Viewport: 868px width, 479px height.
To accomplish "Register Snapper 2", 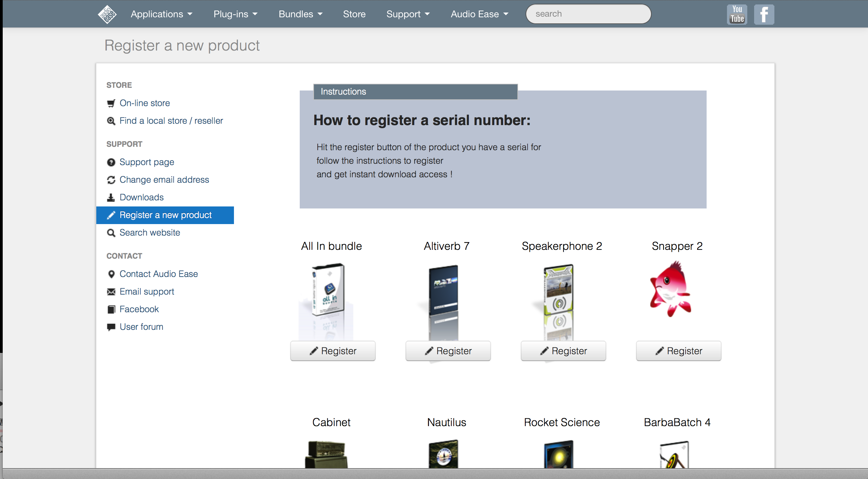I will click(x=679, y=351).
